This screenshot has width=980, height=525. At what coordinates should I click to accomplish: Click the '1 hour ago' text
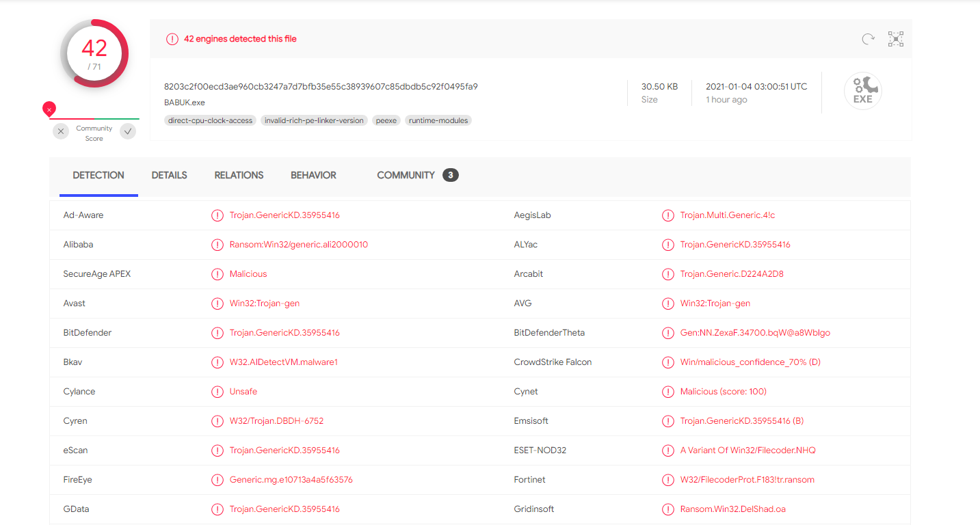[726, 100]
